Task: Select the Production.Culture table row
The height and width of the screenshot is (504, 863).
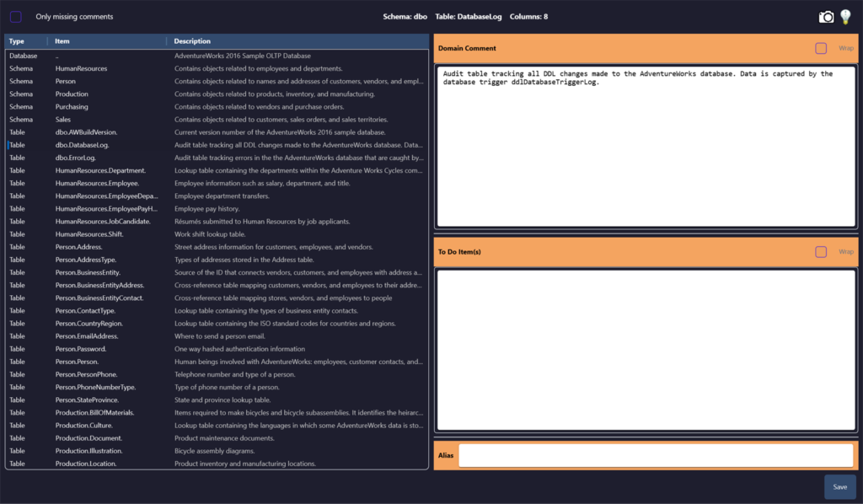Action: click(x=217, y=426)
